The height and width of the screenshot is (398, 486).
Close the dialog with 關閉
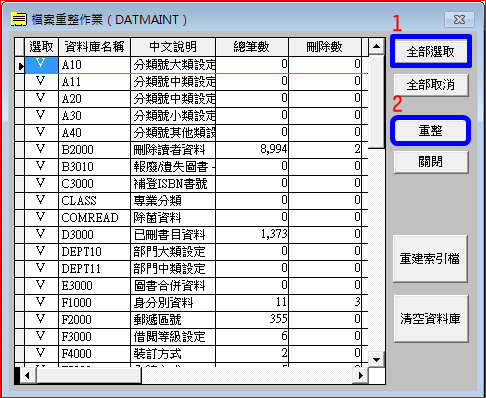pyautogui.click(x=431, y=162)
